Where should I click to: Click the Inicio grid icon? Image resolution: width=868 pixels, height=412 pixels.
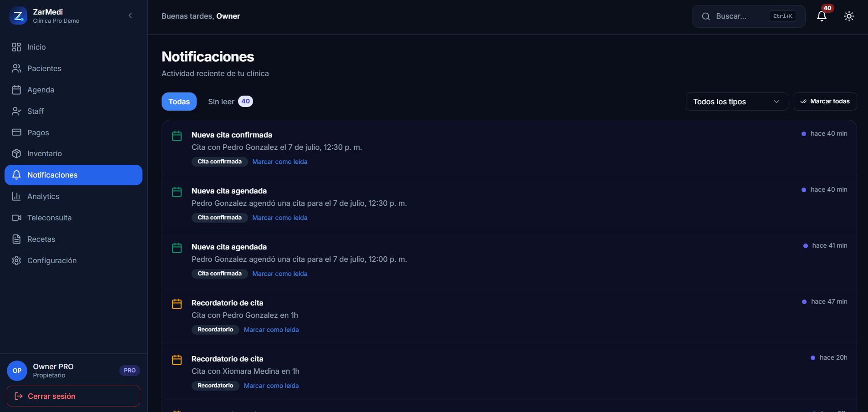point(16,47)
